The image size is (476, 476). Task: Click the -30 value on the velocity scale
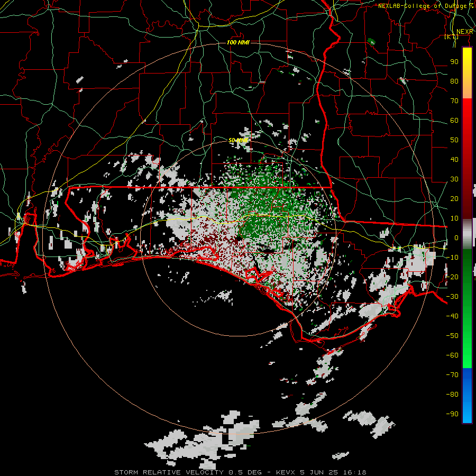[x=452, y=297]
